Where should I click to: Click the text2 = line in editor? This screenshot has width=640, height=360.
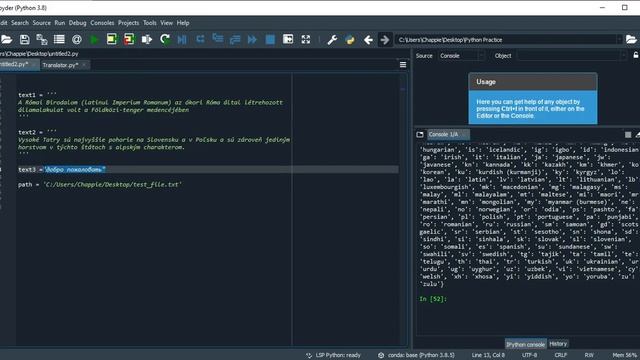(x=37, y=132)
